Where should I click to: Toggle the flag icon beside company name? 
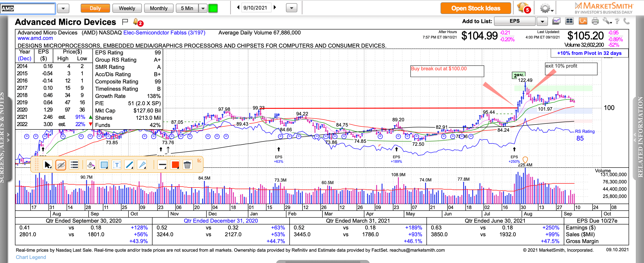pyautogui.click(x=125, y=22)
